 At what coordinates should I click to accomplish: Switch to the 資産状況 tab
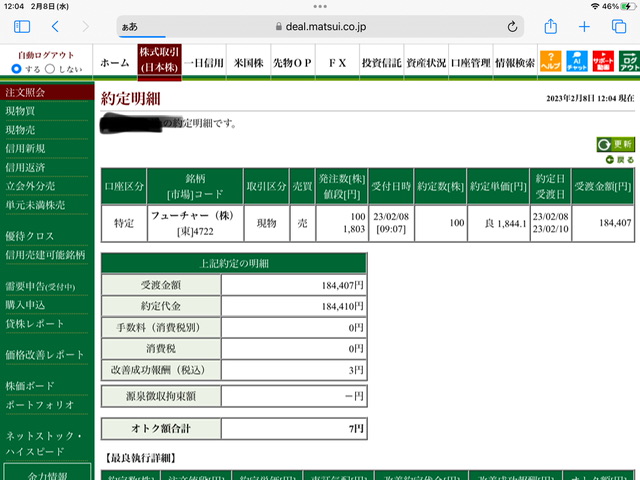click(426, 63)
